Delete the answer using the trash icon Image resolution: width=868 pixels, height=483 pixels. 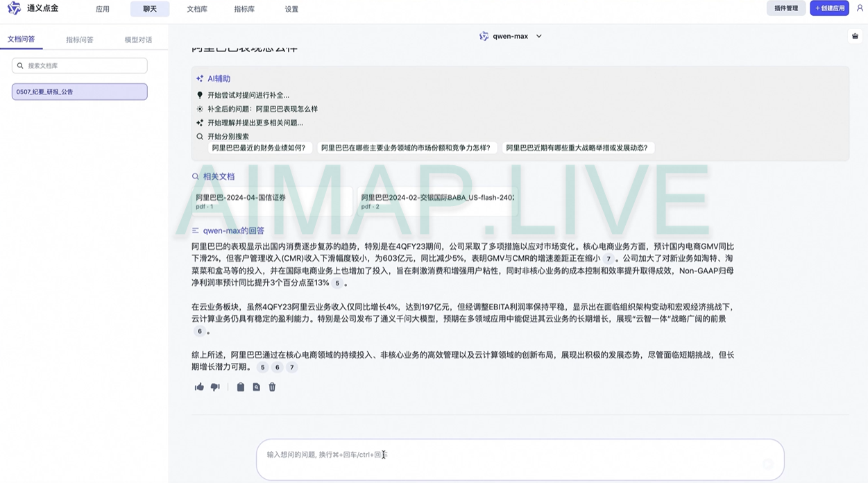point(272,387)
